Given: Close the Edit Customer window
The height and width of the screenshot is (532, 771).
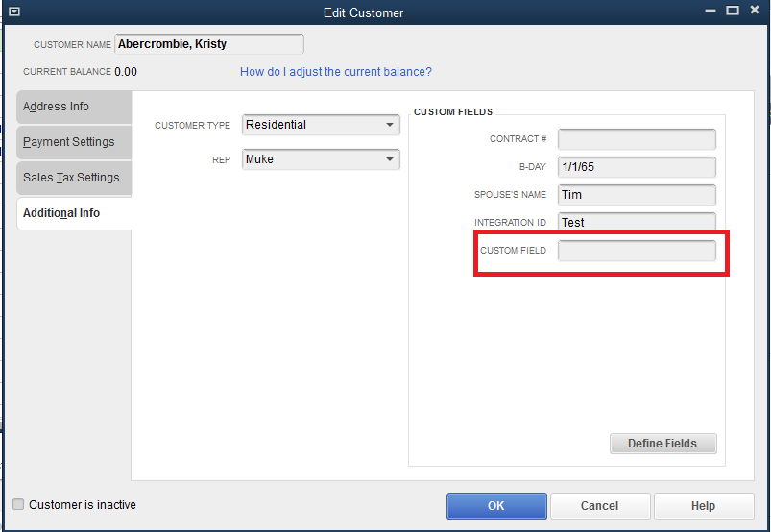Looking at the screenshot, I should (755, 10).
